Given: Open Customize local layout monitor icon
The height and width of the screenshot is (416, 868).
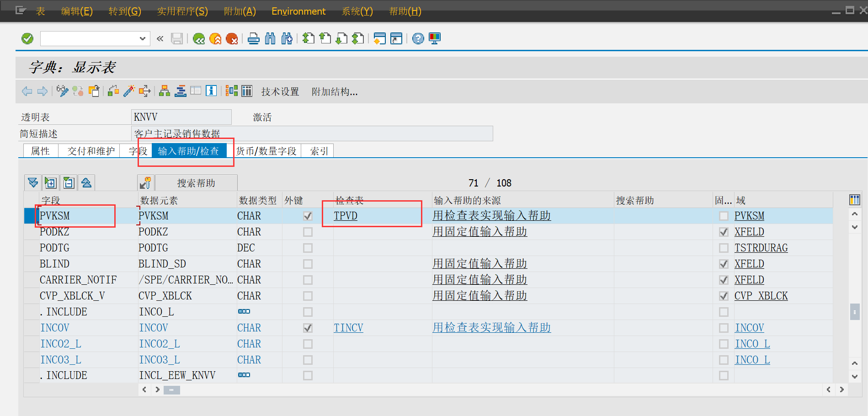Looking at the screenshot, I should [435, 39].
